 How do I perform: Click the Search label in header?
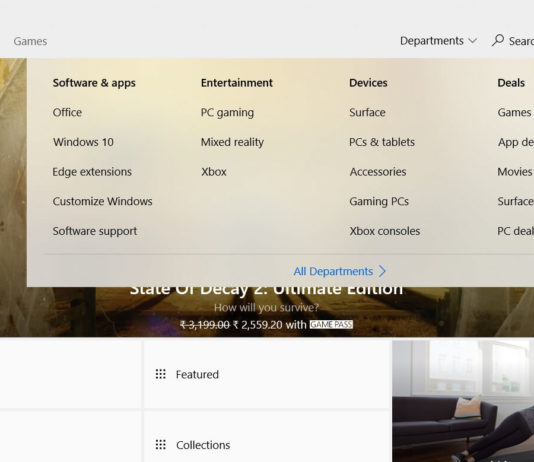(x=521, y=41)
